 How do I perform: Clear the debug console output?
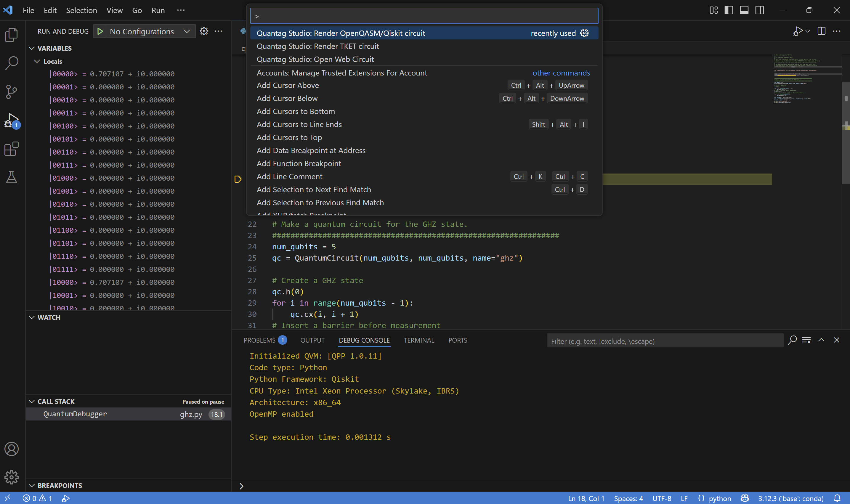(806, 340)
